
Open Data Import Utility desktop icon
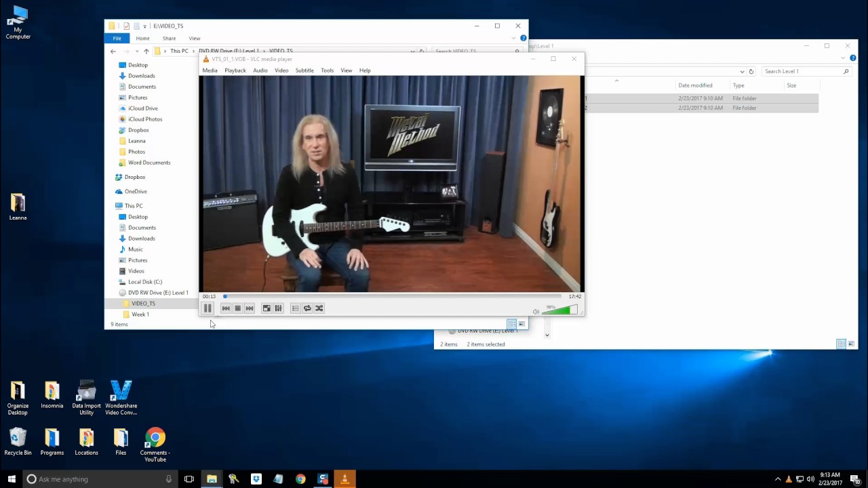coord(86,398)
